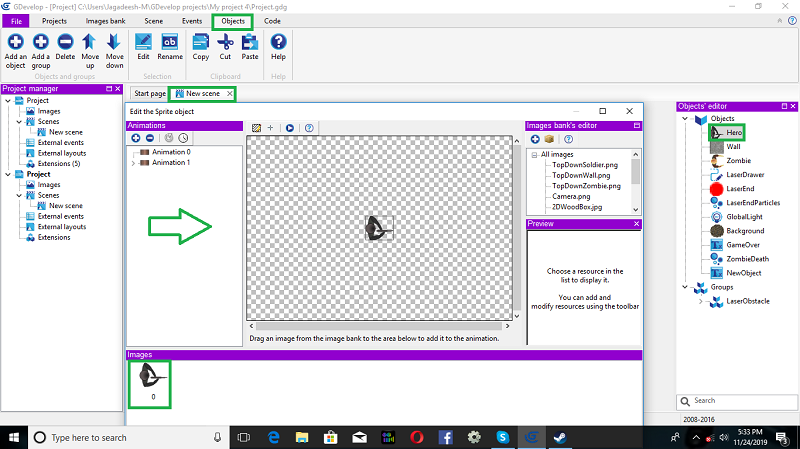800x449 pixels.
Task: Collapse the Groups node
Action: [685, 287]
